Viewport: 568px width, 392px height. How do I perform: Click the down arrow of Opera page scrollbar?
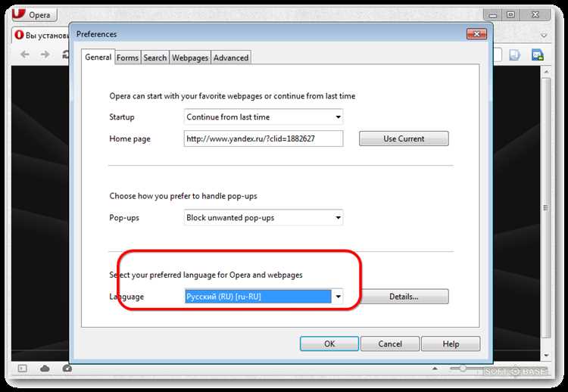pos(546,356)
